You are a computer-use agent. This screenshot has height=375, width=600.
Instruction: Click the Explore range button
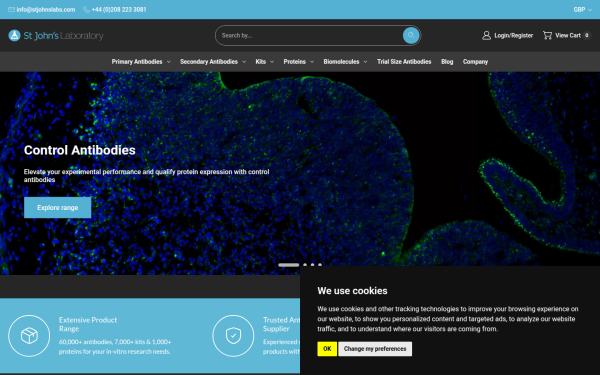[57, 207]
